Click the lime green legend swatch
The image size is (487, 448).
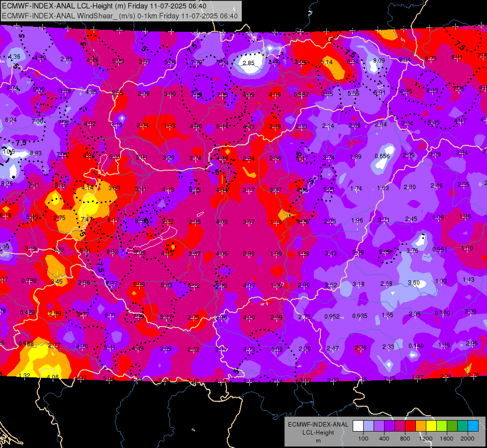click(x=442, y=426)
